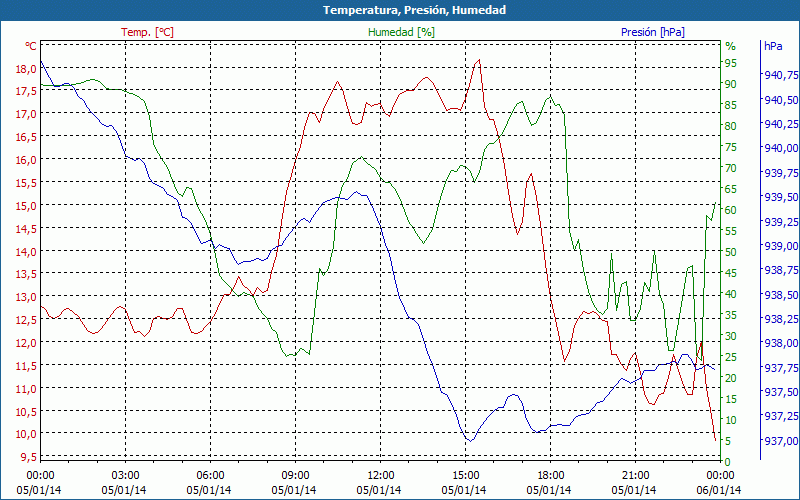Click the temperature axis value '18,0'
Screen dimensions: 800x500
coord(27,68)
